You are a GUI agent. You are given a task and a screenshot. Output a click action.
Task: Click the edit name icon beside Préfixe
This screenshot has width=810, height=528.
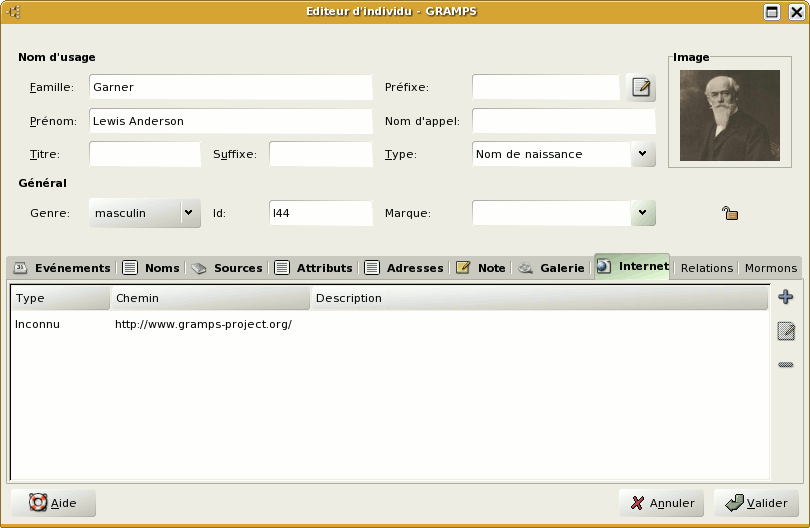641,88
